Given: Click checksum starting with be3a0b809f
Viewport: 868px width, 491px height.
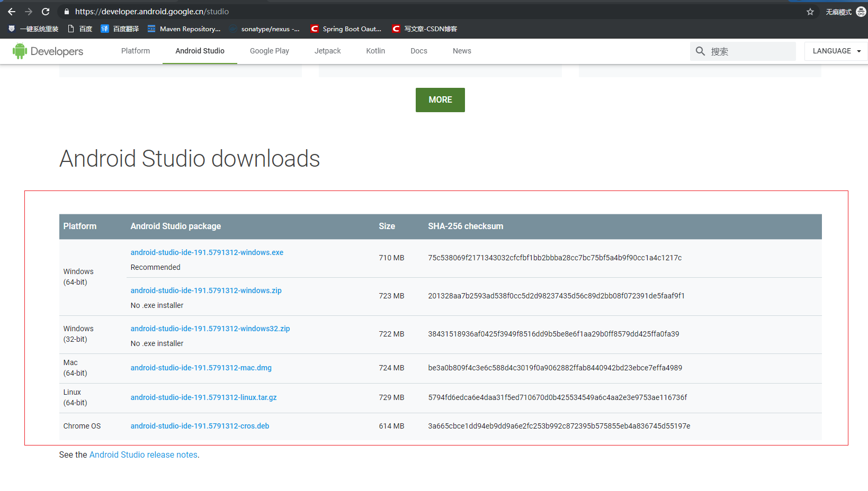Looking at the screenshot, I should pyautogui.click(x=555, y=368).
